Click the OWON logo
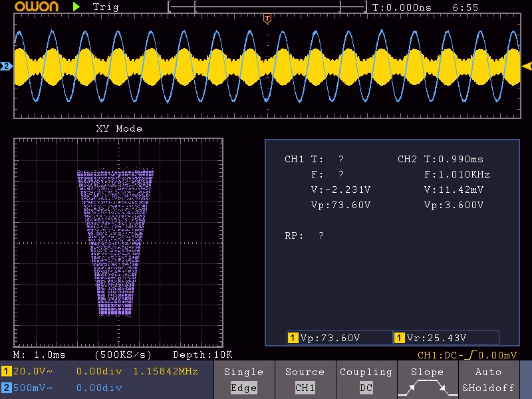 click(37, 7)
